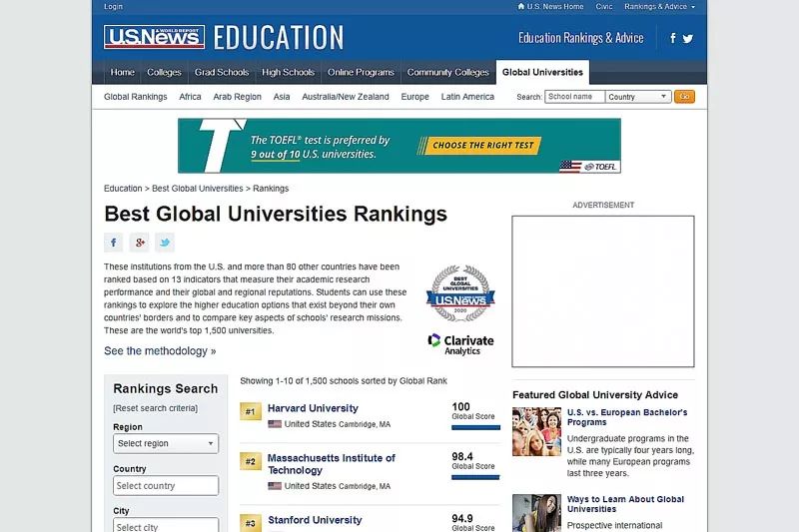Share rankings via Facebook button below title
The width and height of the screenshot is (799, 532).
point(114,243)
